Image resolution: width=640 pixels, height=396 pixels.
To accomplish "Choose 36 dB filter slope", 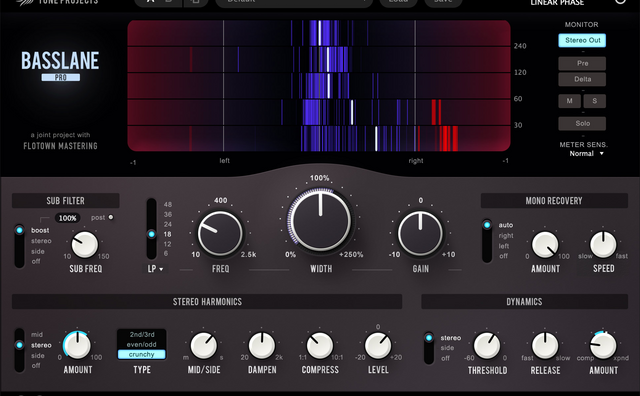I will [168, 214].
